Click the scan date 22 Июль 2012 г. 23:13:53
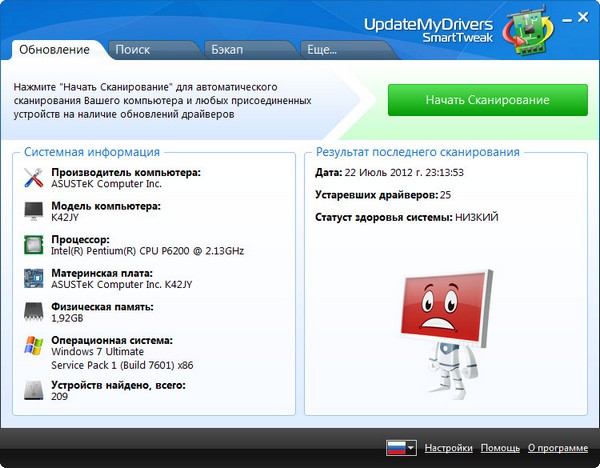Image resolution: width=600 pixels, height=468 pixels. coord(404,173)
